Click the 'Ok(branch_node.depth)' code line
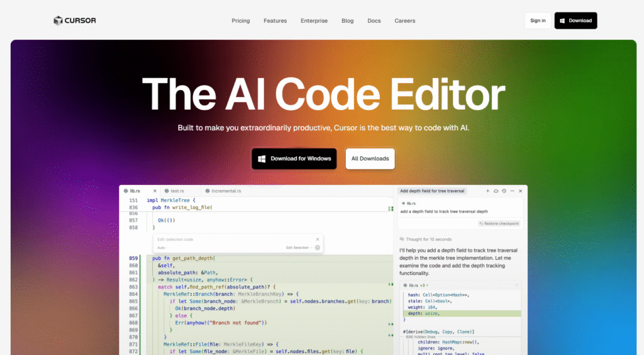644x355 pixels. (x=205, y=308)
